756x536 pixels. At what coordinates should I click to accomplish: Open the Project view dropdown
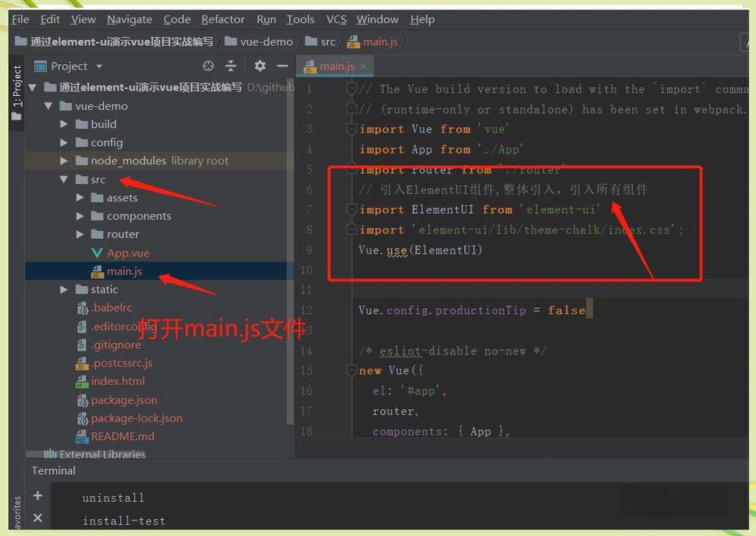(x=99, y=66)
